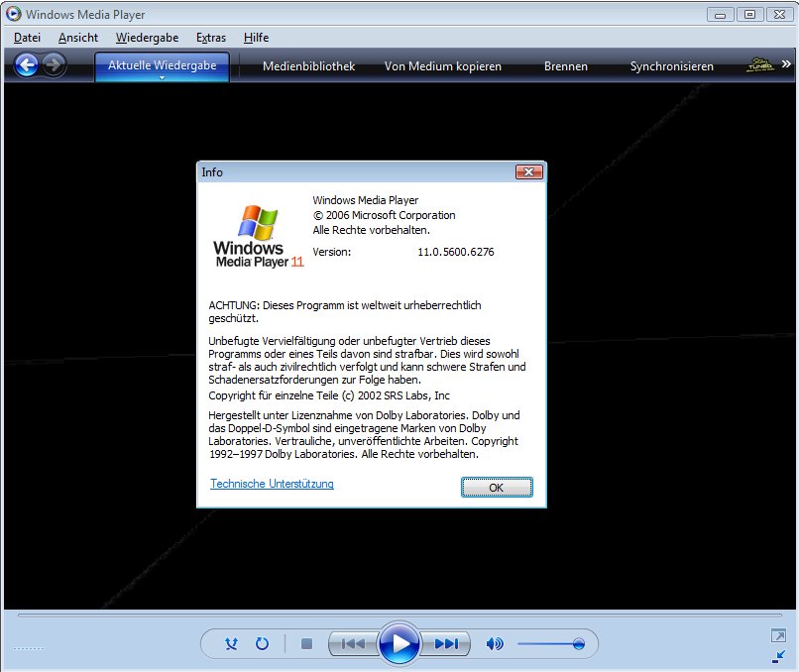
Task: Switch to compact mode icon
Action: tap(778, 656)
